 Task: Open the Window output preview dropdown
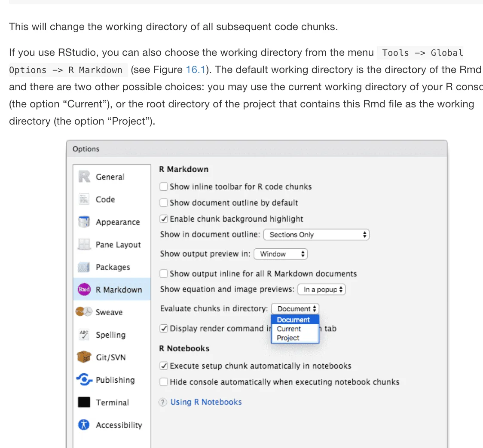[x=281, y=254]
